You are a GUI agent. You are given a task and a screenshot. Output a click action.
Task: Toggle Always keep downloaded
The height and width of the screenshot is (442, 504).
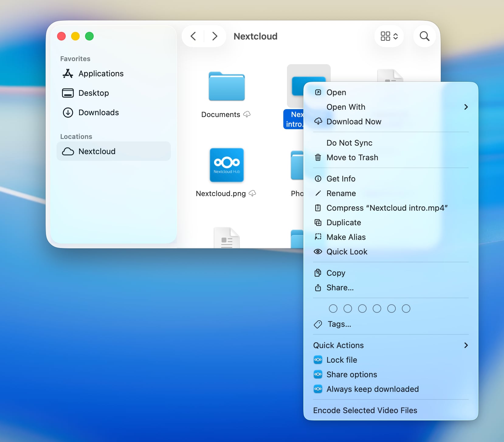(372, 389)
